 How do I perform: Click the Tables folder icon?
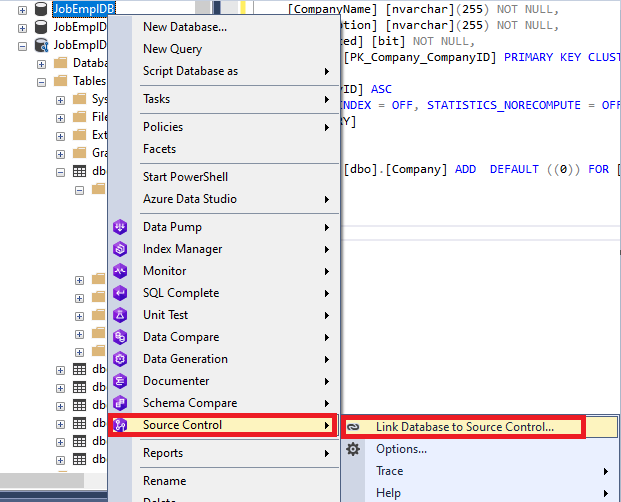click(61, 81)
